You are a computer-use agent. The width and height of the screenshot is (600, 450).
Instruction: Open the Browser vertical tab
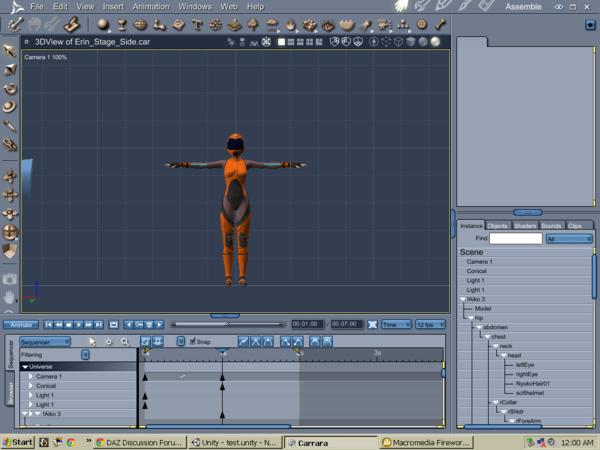coord(11,393)
